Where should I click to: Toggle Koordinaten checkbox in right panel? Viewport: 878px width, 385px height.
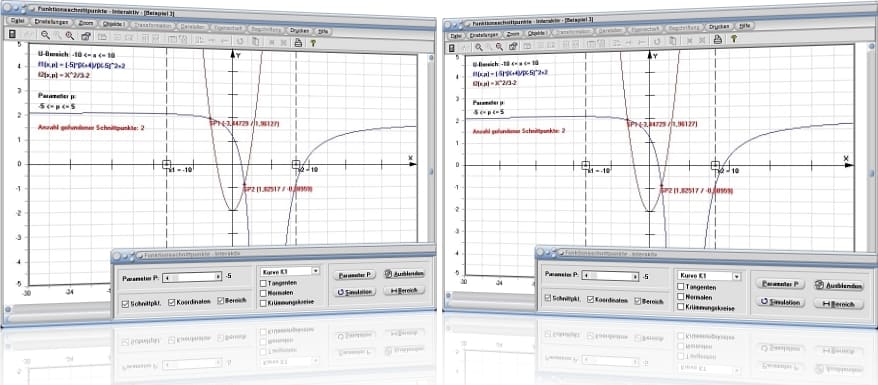pyautogui.click(x=592, y=299)
